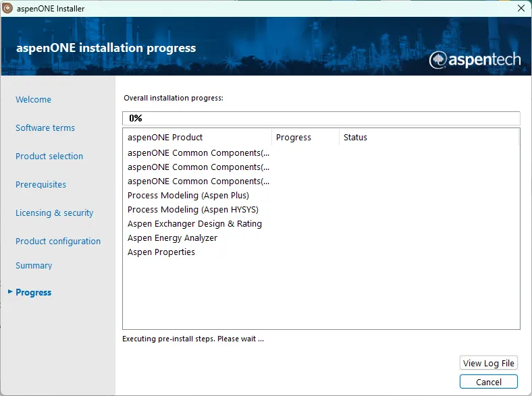Select the Aspen Properties row

pyautogui.click(x=321, y=252)
